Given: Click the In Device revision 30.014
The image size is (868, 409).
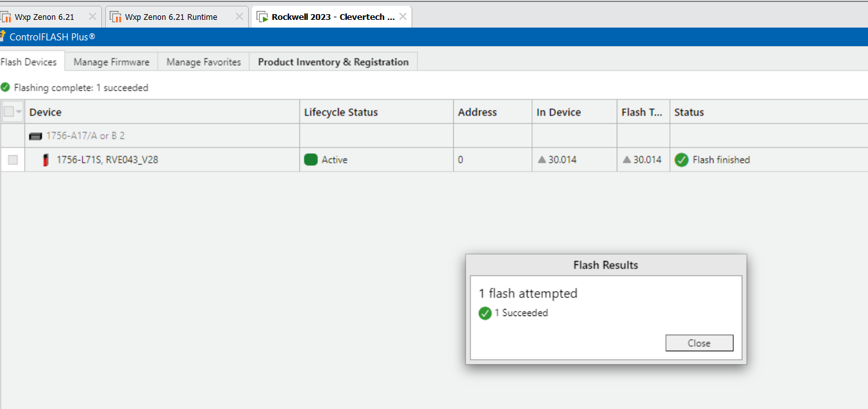Looking at the screenshot, I should pyautogui.click(x=563, y=160).
